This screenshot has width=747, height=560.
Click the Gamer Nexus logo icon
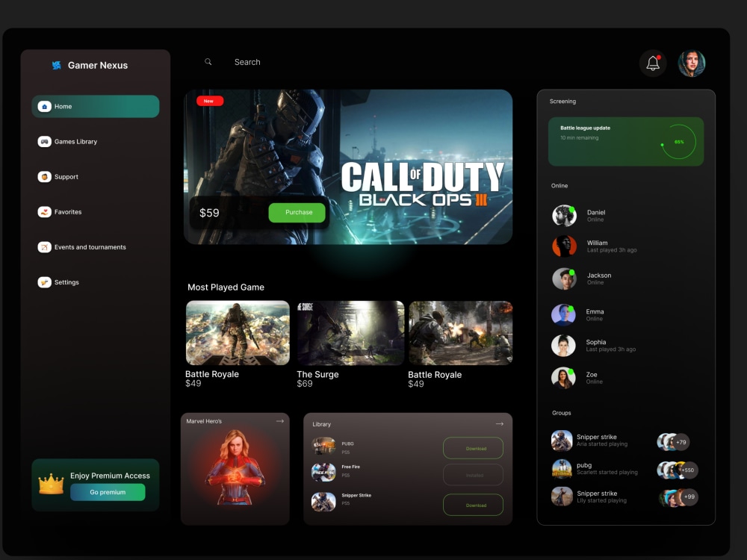57,65
